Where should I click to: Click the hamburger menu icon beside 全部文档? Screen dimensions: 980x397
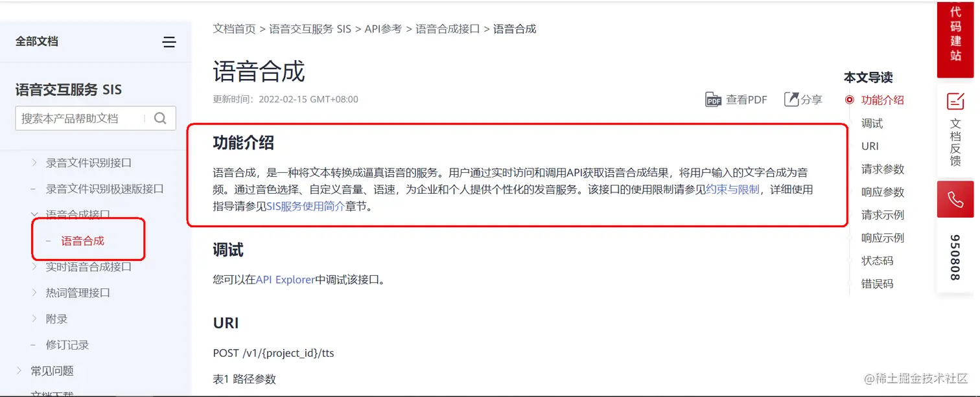pos(169,42)
